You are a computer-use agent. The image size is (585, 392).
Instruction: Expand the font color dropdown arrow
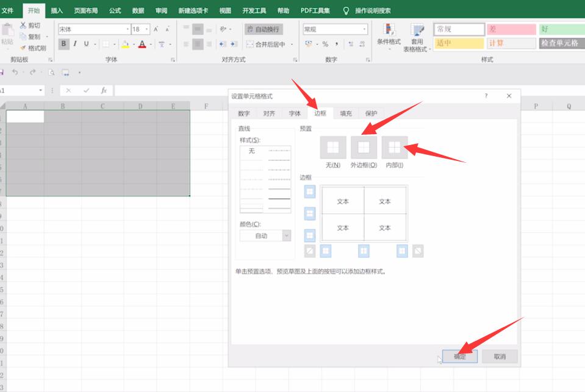[151, 45]
